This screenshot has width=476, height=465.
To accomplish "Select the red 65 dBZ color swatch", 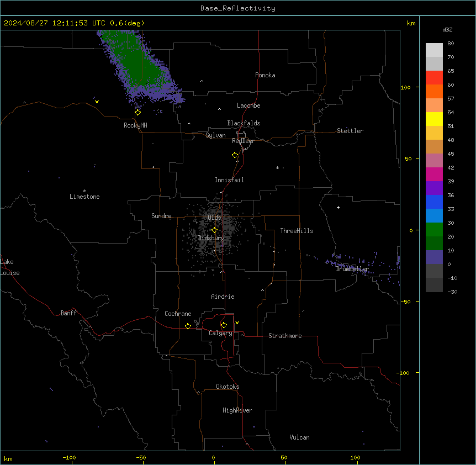I will pyautogui.click(x=434, y=77).
